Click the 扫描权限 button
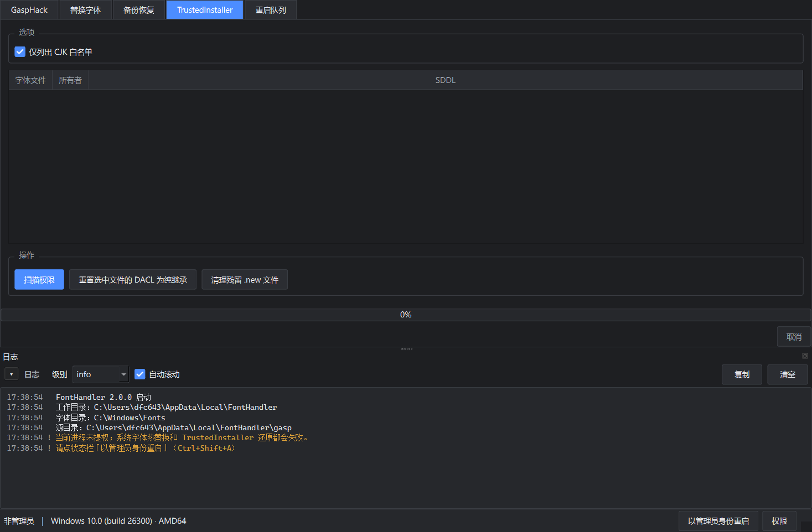This screenshot has width=812, height=532. 39,280
